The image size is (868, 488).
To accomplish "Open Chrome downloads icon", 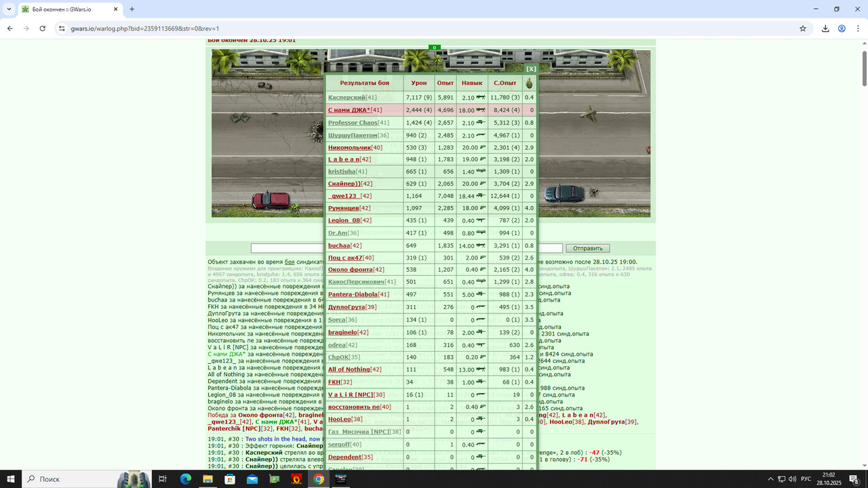I will click(825, 28).
